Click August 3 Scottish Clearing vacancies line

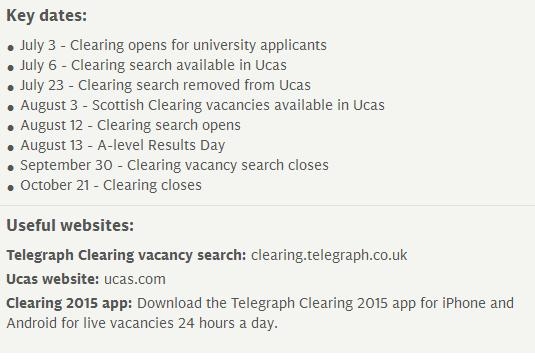pyautogui.click(x=202, y=105)
